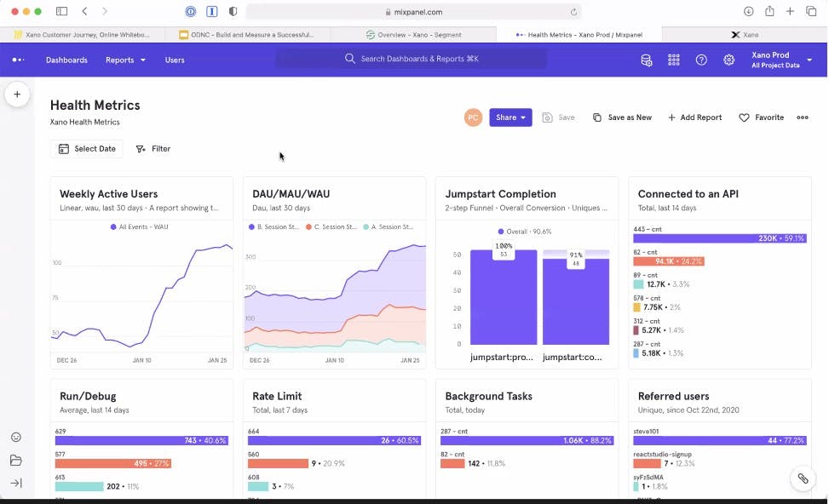The height and width of the screenshot is (504, 829).
Task: Toggle All Events - WAU legend series
Action: 139,226
